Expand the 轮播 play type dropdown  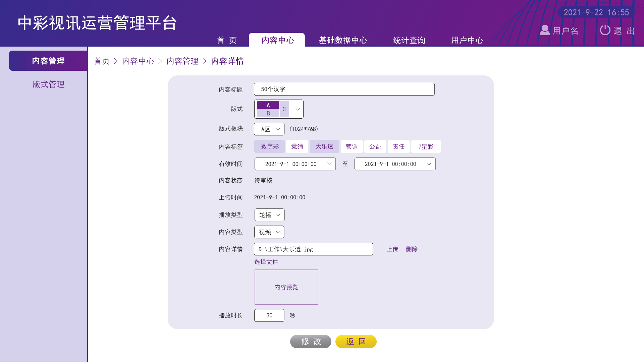coord(269,215)
